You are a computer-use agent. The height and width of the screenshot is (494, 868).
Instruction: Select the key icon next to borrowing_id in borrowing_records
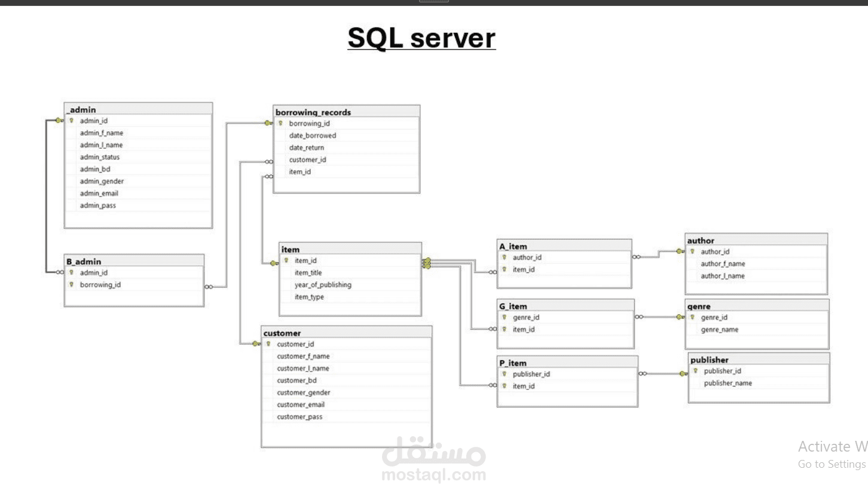click(280, 123)
